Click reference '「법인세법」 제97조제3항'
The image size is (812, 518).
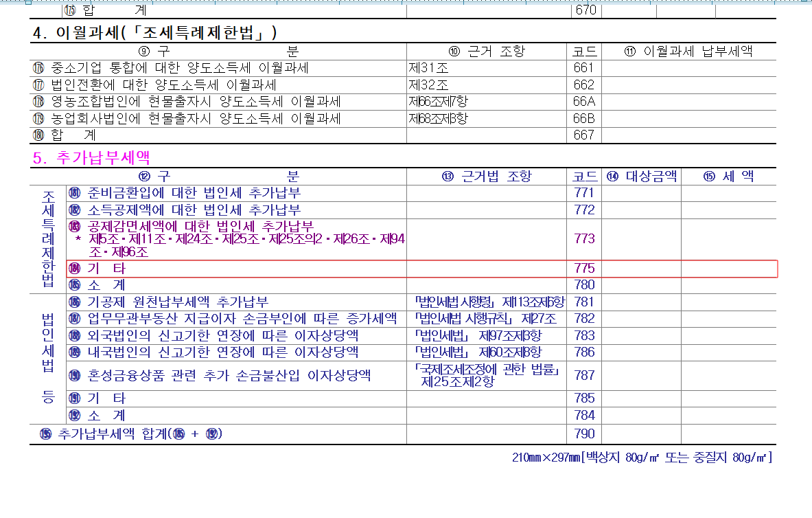[478, 336]
